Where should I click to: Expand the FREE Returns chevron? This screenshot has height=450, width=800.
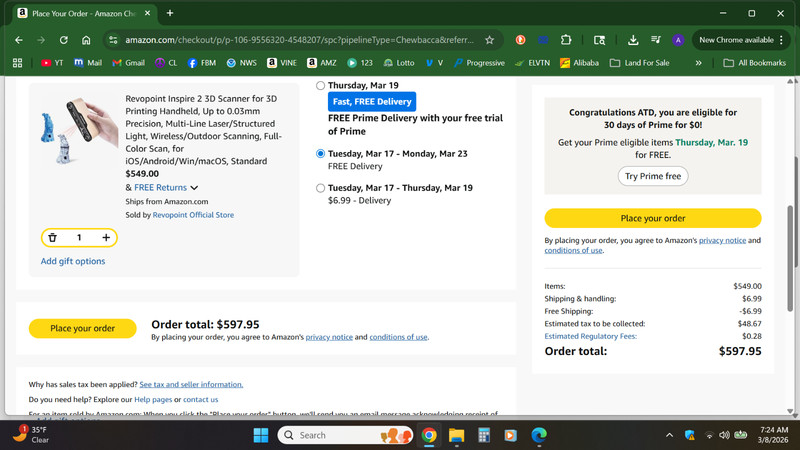pos(194,188)
